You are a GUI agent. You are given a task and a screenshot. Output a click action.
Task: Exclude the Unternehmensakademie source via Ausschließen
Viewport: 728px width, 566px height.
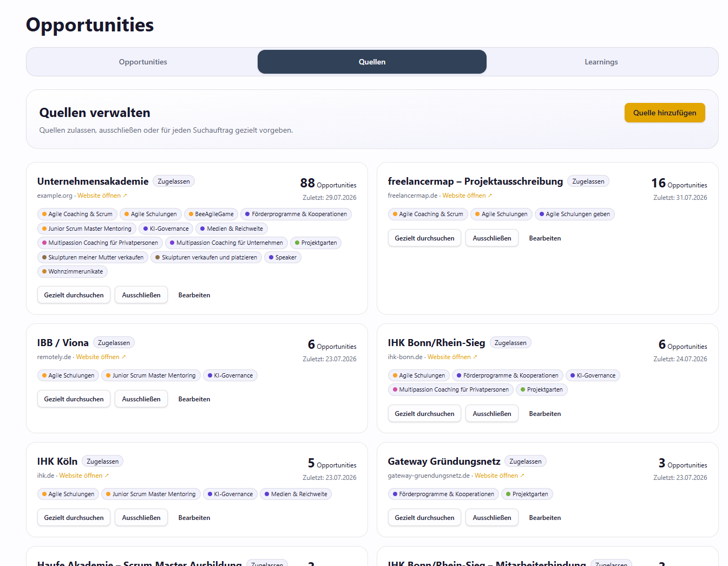click(x=141, y=295)
